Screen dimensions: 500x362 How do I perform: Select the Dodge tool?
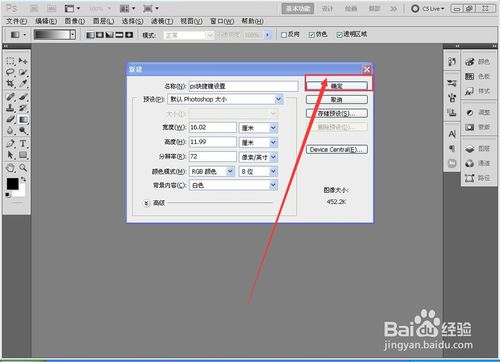pos(23,130)
